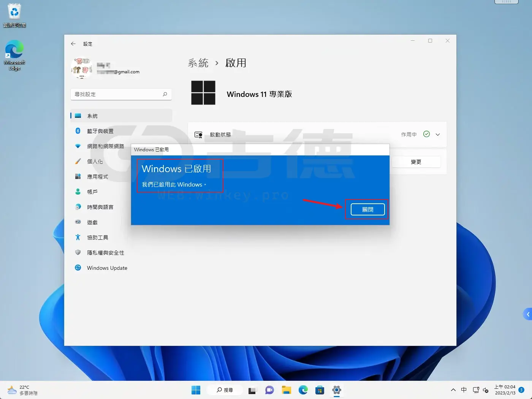This screenshot has height=399, width=532.
Task: Open 藍牙與裝置 in the sidebar
Action: (x=121, y=131)
